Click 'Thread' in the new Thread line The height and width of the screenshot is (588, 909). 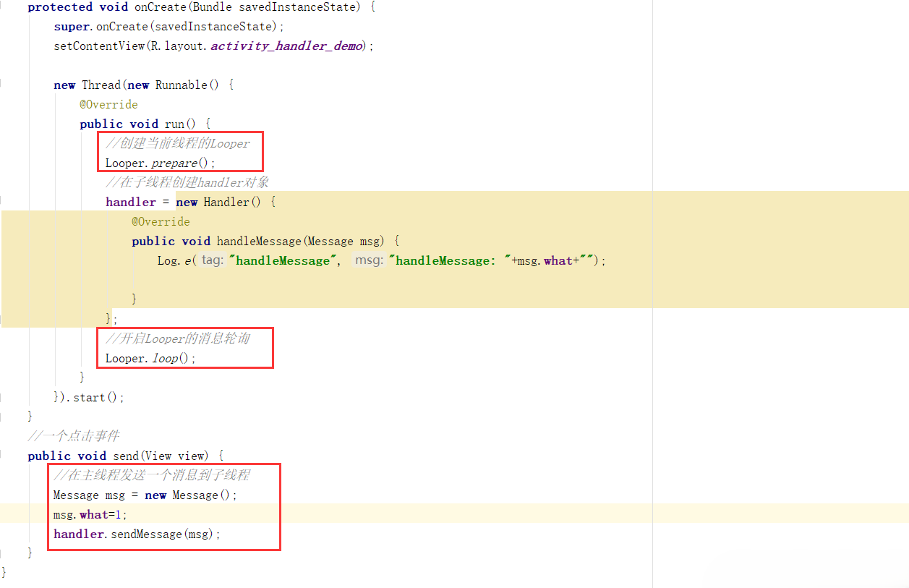click(x=101, y=85)
